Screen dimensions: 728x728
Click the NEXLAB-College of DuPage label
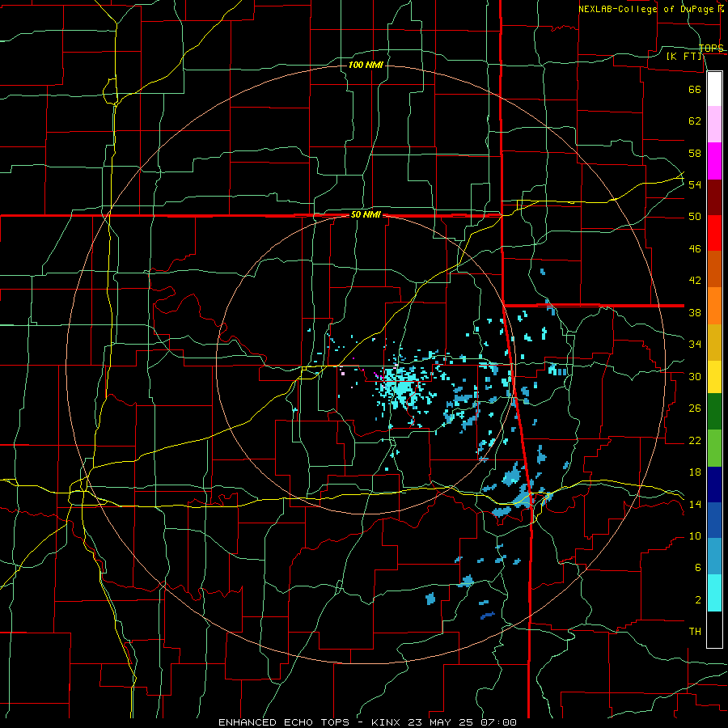pyautogui.click(x=646, y=9)
